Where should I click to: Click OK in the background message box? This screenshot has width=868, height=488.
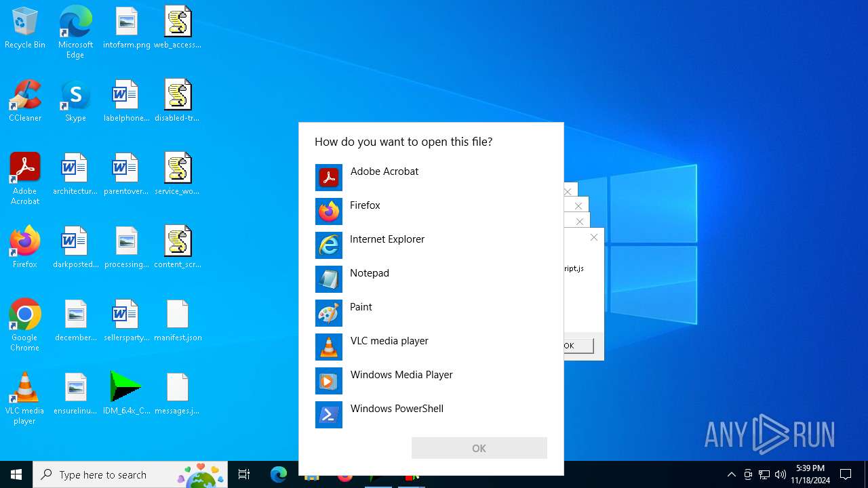tap(578, 346)
